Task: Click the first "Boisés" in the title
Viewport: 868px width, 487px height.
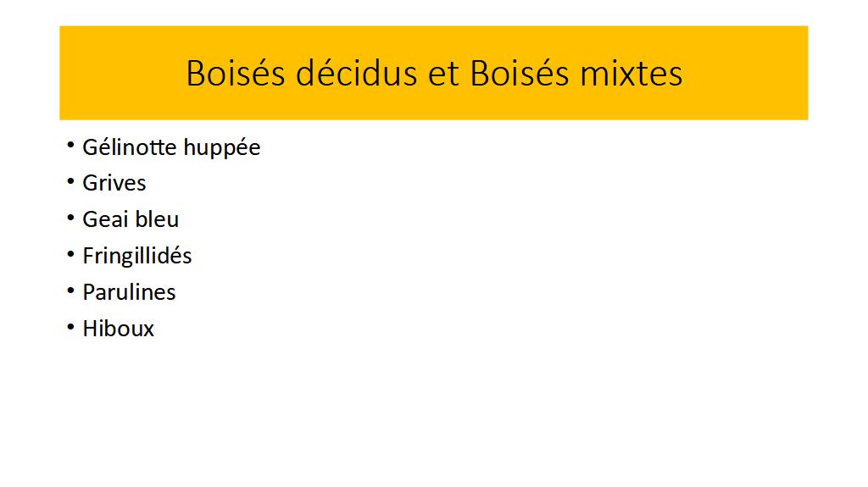Action: (236, 74)
